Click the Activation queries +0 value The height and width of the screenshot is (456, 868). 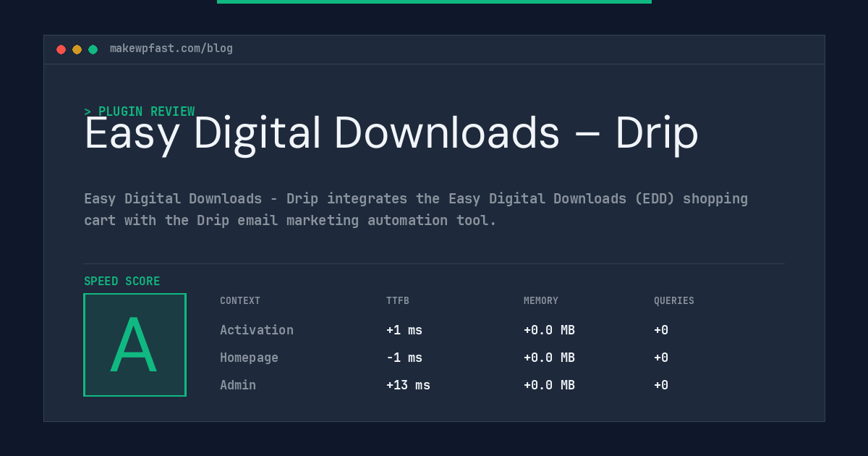click(661, 330)
